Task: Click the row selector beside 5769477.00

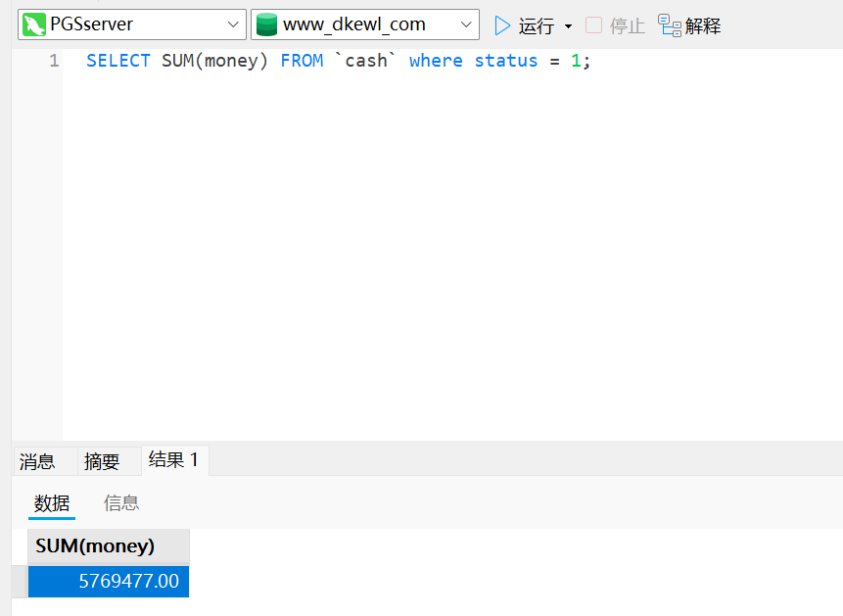Action: point(20,581)
